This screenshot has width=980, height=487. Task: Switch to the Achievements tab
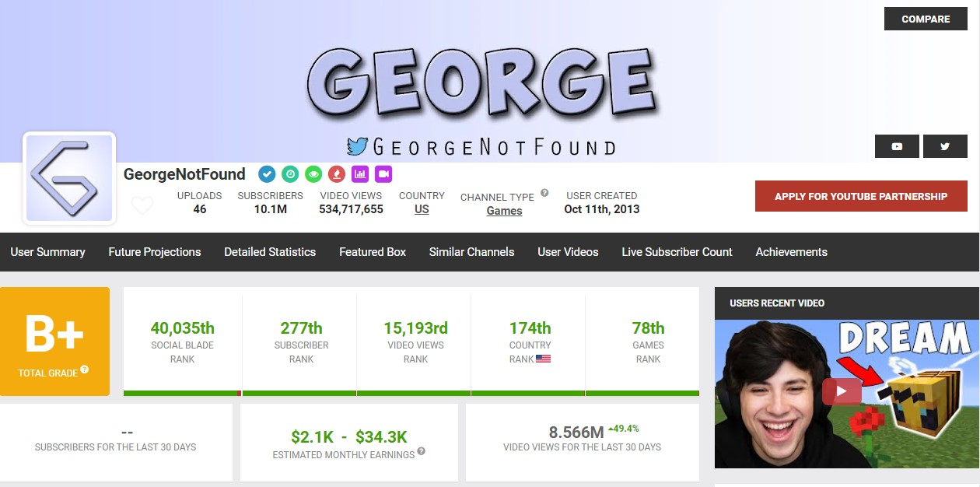pos(792,252)
